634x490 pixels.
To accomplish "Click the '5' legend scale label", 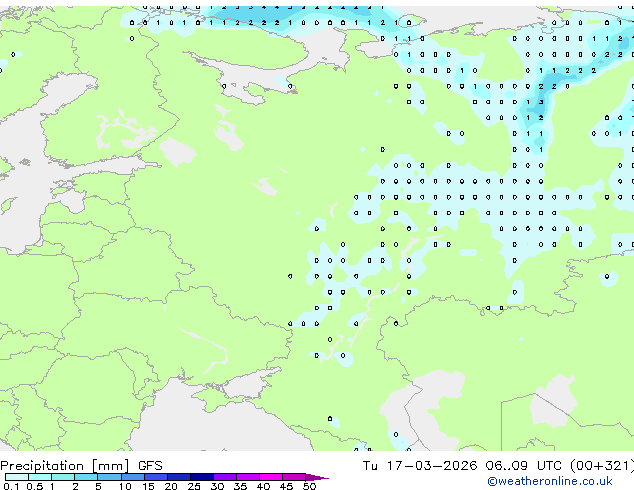I will [98, 486].
